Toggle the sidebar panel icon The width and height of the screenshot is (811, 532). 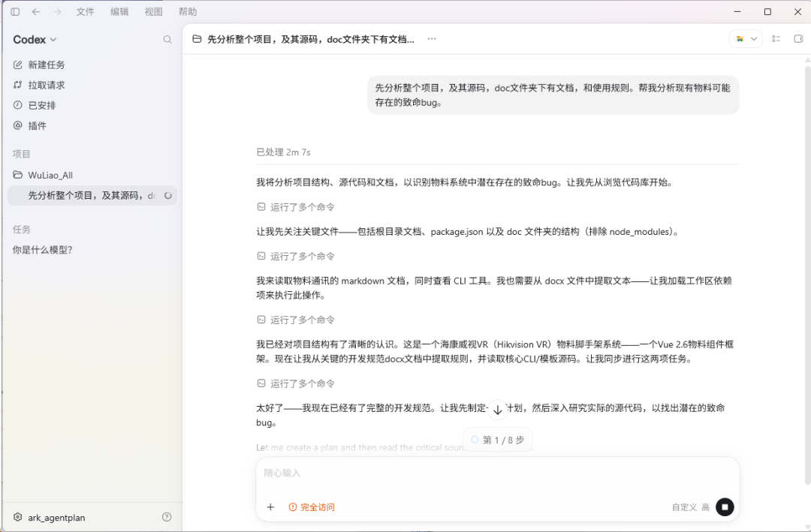tap(15, 11)
